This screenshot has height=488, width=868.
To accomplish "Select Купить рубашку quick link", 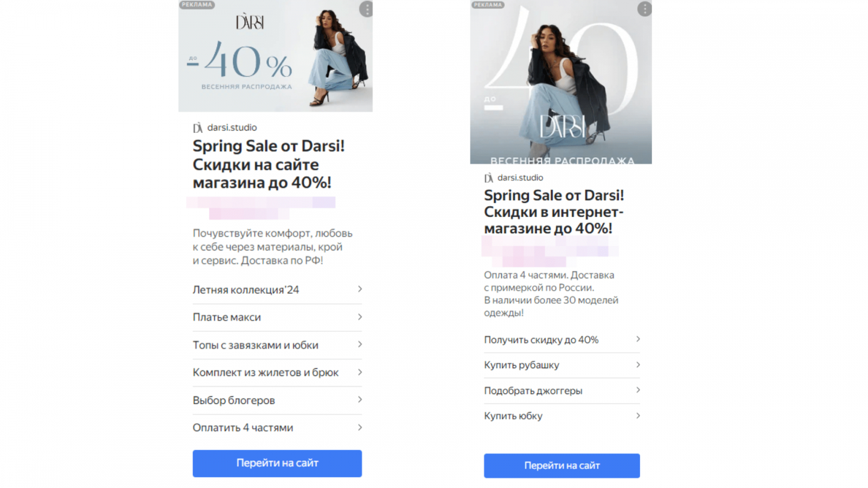I will pos(562,365).
